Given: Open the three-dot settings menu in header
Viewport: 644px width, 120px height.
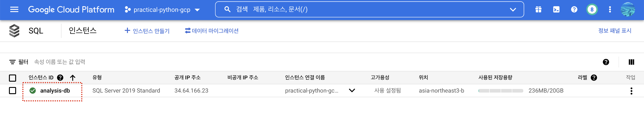Looking at the screenshot, I should click(610, 9).
